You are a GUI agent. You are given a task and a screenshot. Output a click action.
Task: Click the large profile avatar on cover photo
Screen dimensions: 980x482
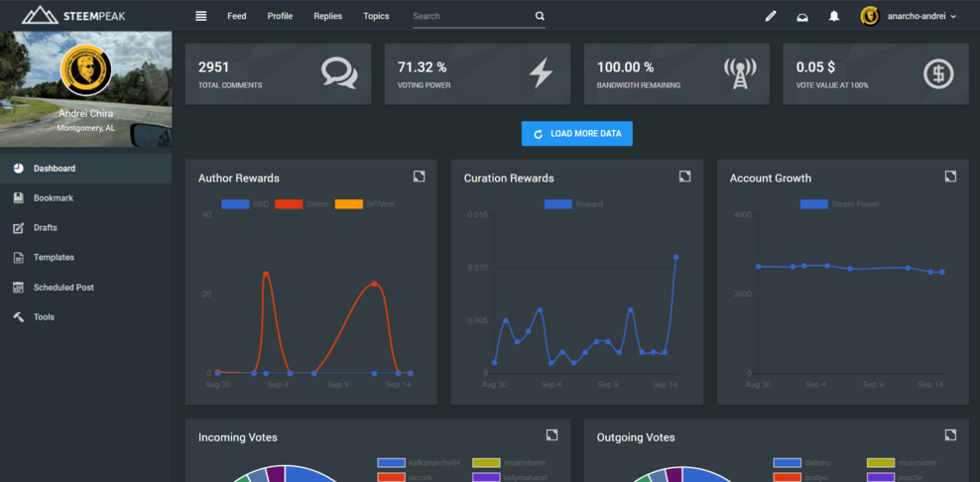[x=85, y=70]
